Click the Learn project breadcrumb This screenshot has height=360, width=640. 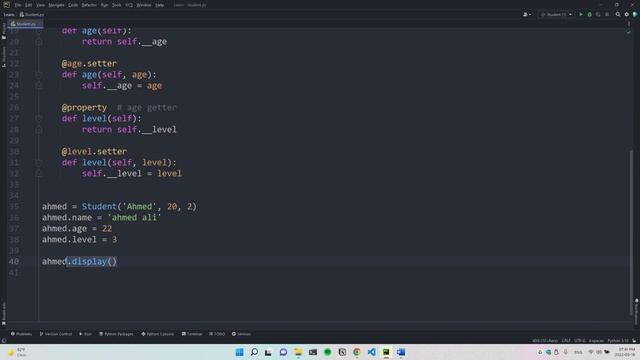[x=9, y=14]
